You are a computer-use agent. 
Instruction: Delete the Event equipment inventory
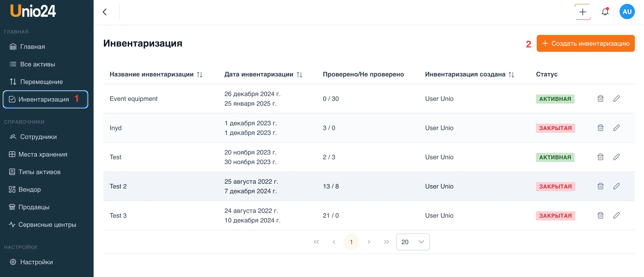click(x=600, y=99)
